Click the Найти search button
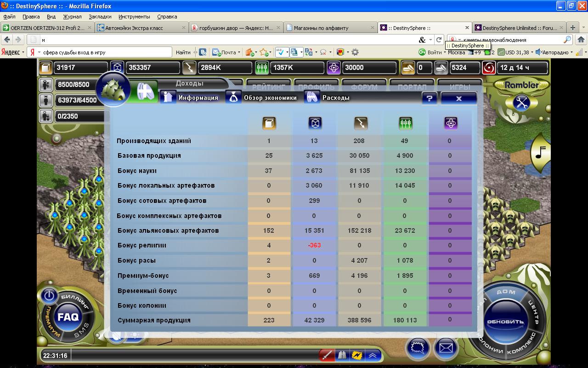588x368 pixels. [183, 52]
